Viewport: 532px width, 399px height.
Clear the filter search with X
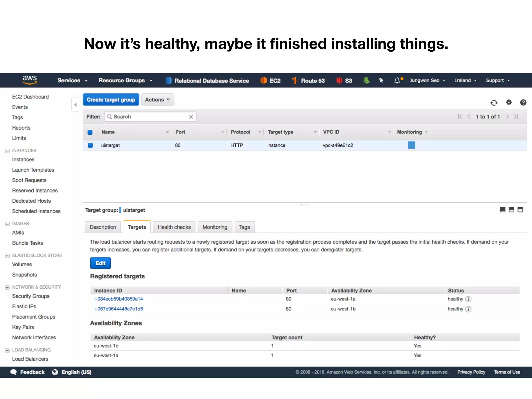tap(191, 117)
